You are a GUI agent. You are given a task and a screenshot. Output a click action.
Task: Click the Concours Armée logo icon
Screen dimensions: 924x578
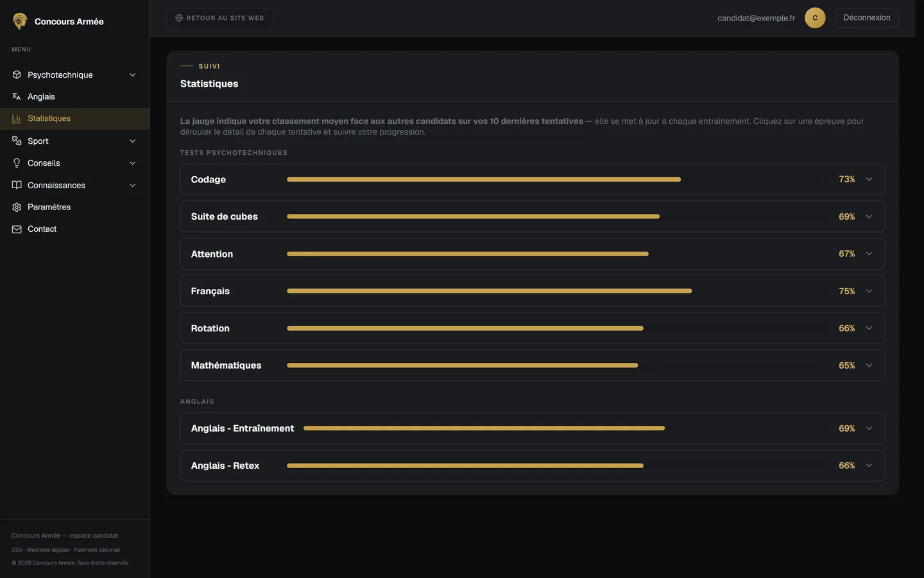(20, 21)
